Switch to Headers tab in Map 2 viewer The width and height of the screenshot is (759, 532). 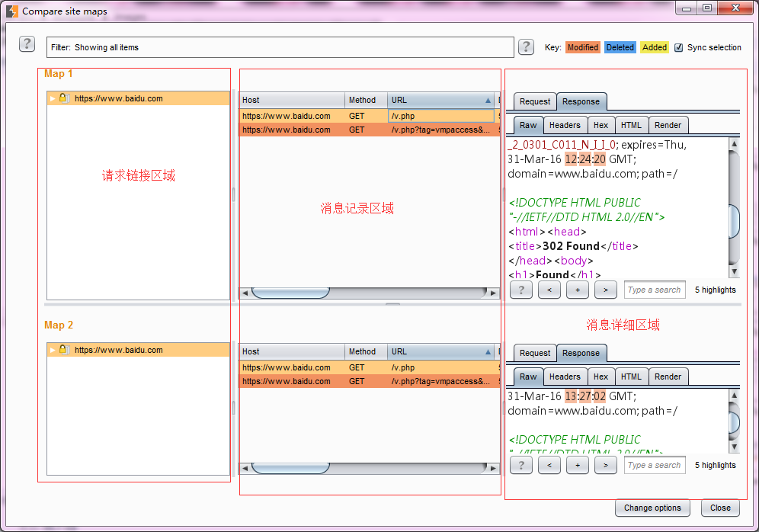point(565,377)
